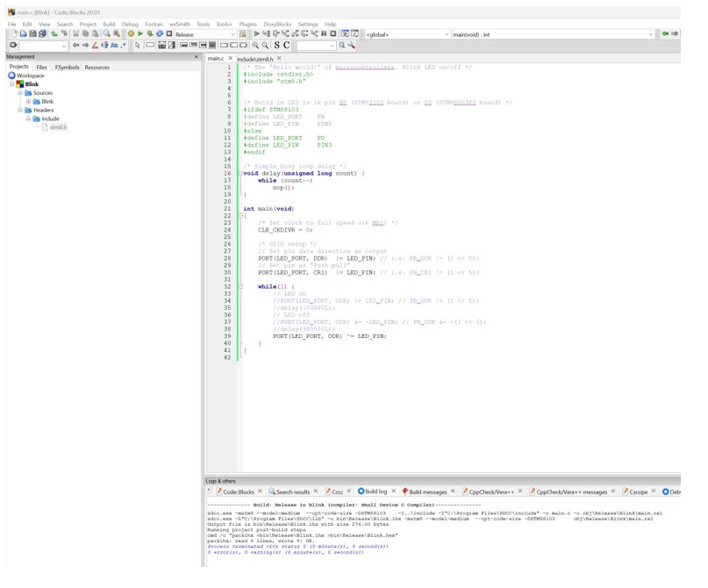Click the Undo icon
The image size is (708, 588).
click(54, 34)
